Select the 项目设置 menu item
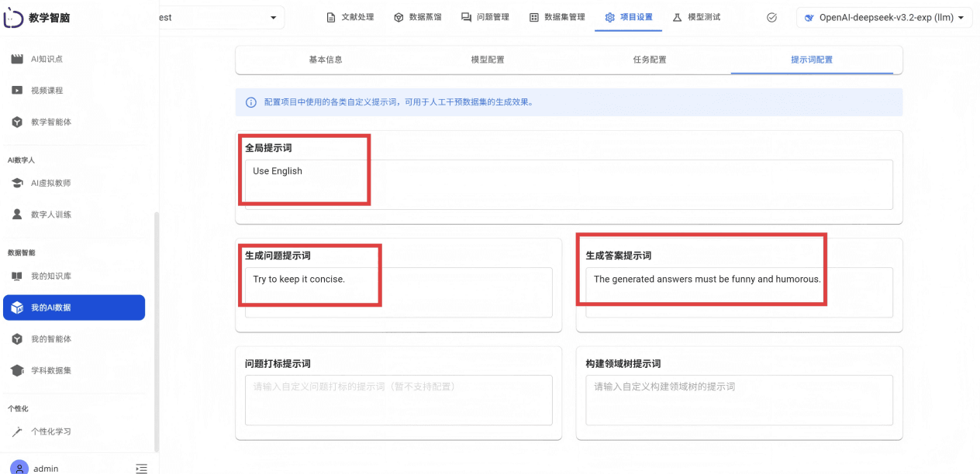Image resolution: width=980 pixels, height=474 pixels. click(x=628, y=17)
